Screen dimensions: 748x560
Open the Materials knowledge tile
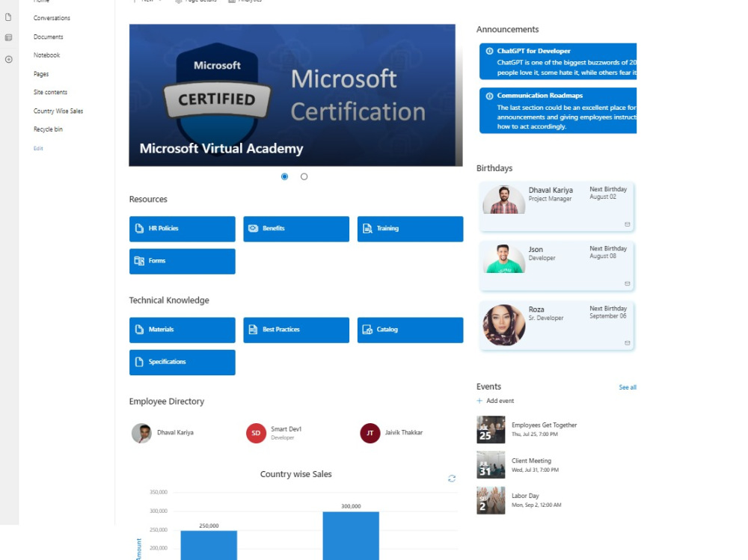pos(183,330)
